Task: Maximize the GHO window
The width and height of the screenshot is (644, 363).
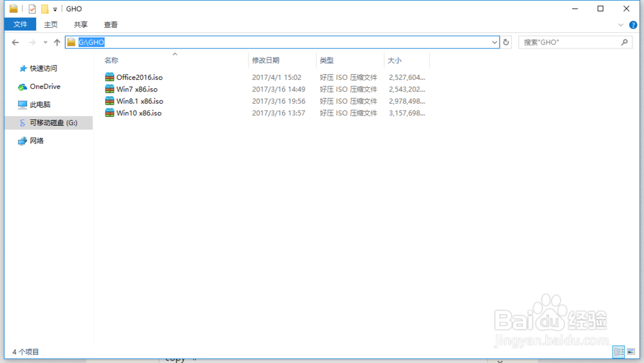Action: click(x=600, y=8)
